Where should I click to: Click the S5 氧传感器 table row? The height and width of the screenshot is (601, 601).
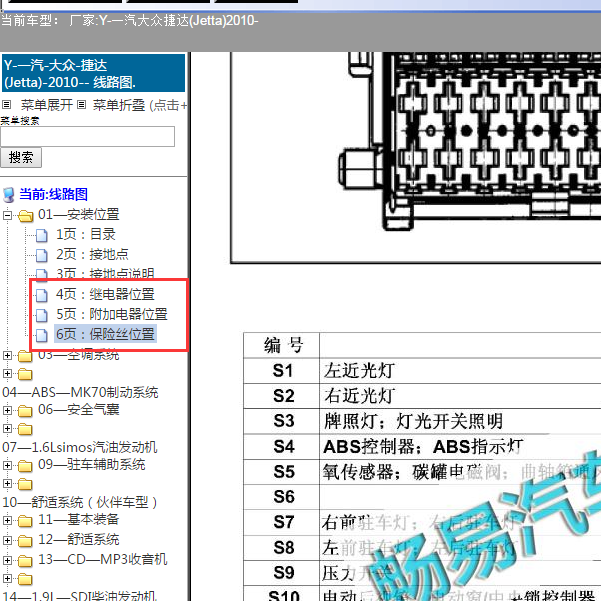coord(422,472)
